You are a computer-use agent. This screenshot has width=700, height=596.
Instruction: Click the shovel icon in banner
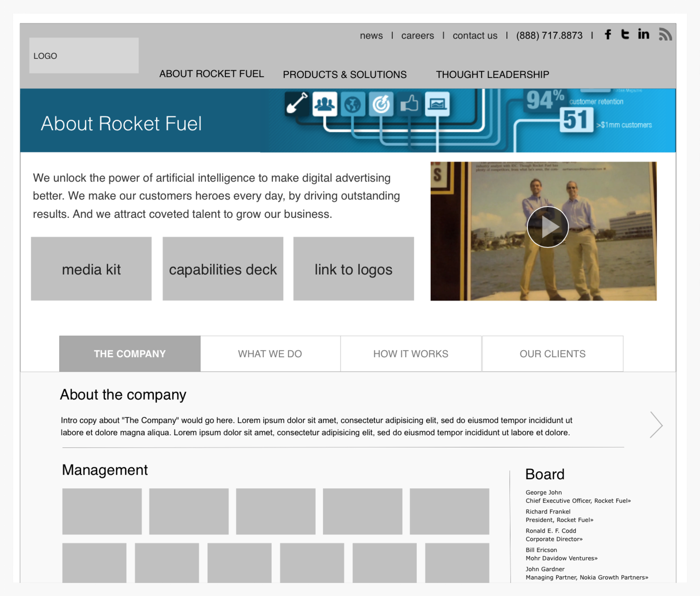297,104
